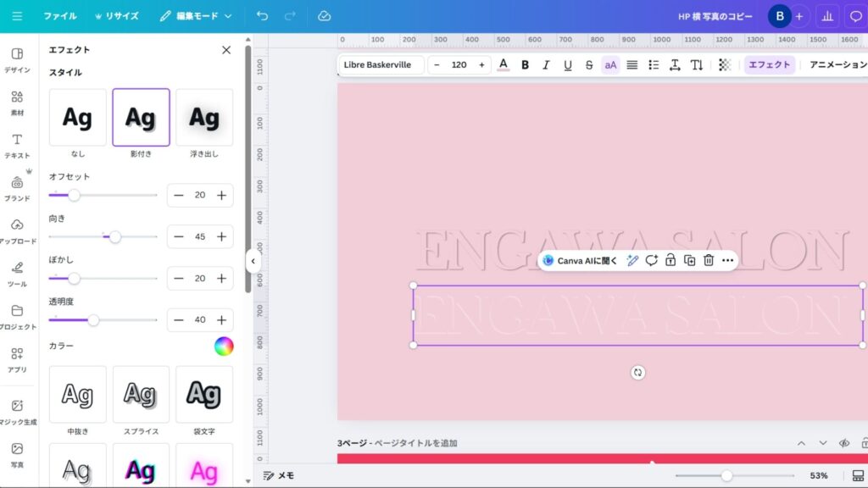This screenshot has height=488, width=868.
Task: Open the アニメーション tab in toolbar
Action: 837,65
